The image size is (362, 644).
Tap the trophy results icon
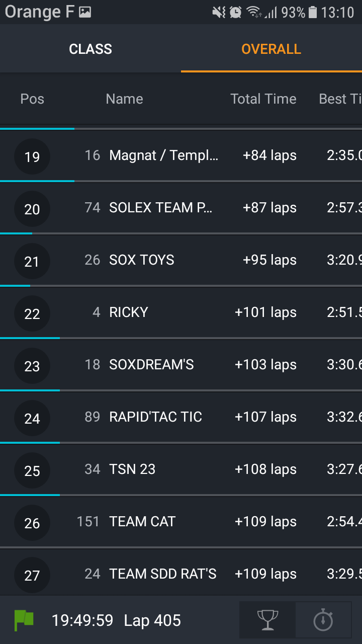(x=267, y=620)
